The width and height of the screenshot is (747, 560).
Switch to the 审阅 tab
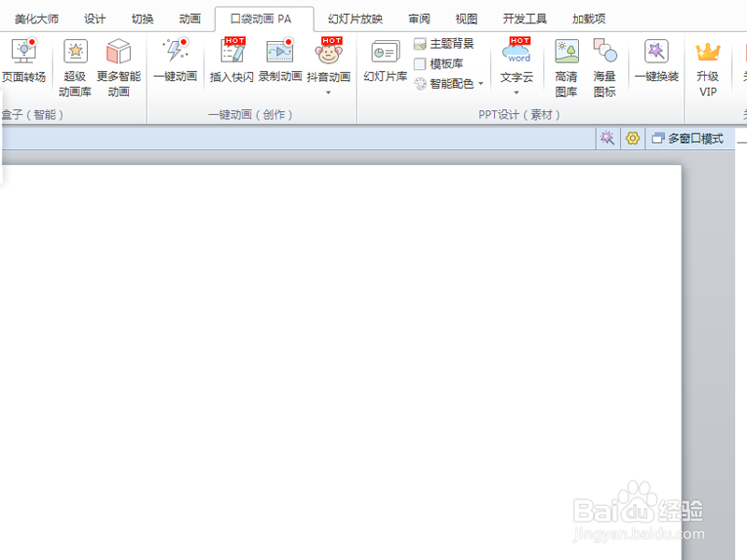tap(419, 19)
